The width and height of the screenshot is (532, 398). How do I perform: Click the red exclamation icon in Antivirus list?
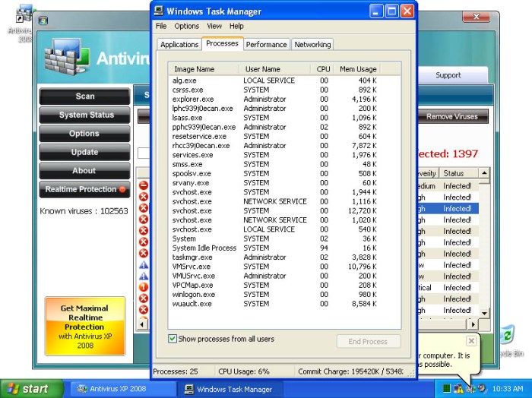[x=144, y=287]
